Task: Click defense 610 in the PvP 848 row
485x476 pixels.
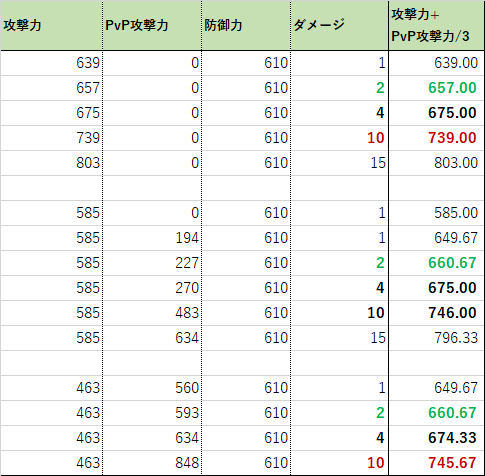Action: (x=246, y=463)
